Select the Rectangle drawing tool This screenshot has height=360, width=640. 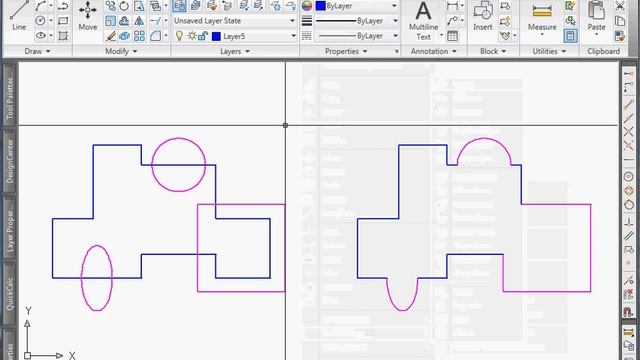(x=63, y=20)
